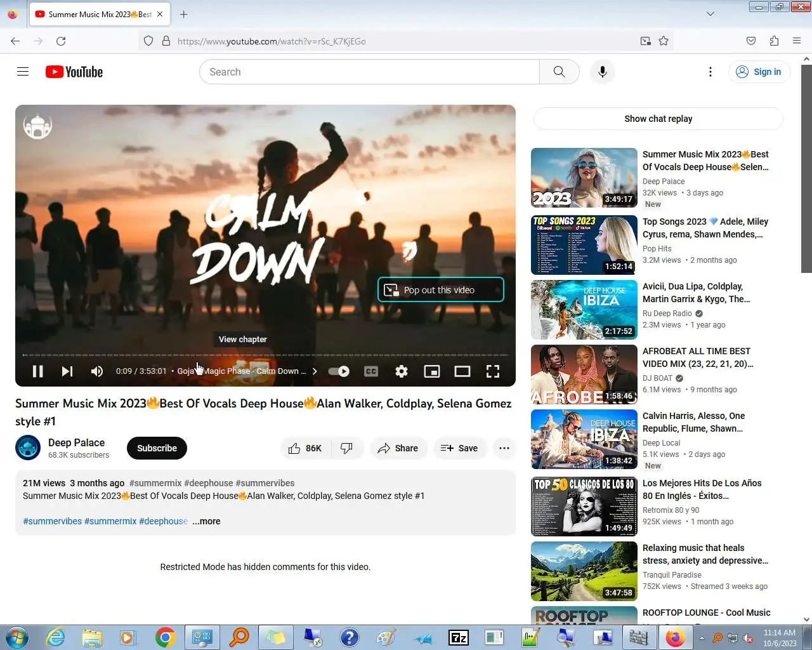The image size is (812, 650).
Task: Bookmark this page star icon
Action: tap(664, 41)
